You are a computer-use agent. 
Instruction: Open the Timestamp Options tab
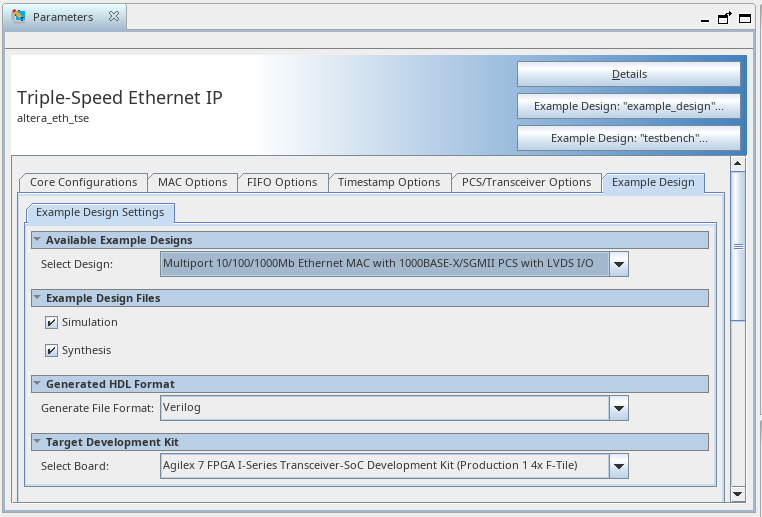coord(389,182)
